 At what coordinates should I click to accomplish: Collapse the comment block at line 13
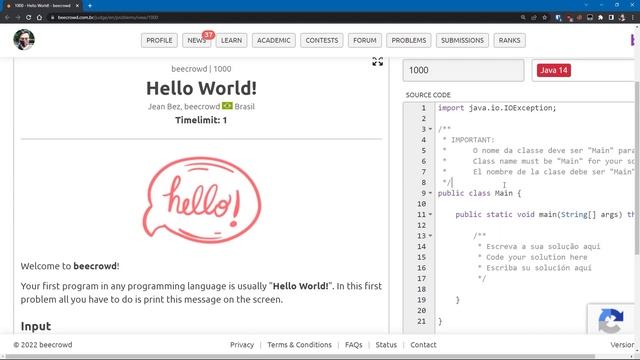coord(430,236)
